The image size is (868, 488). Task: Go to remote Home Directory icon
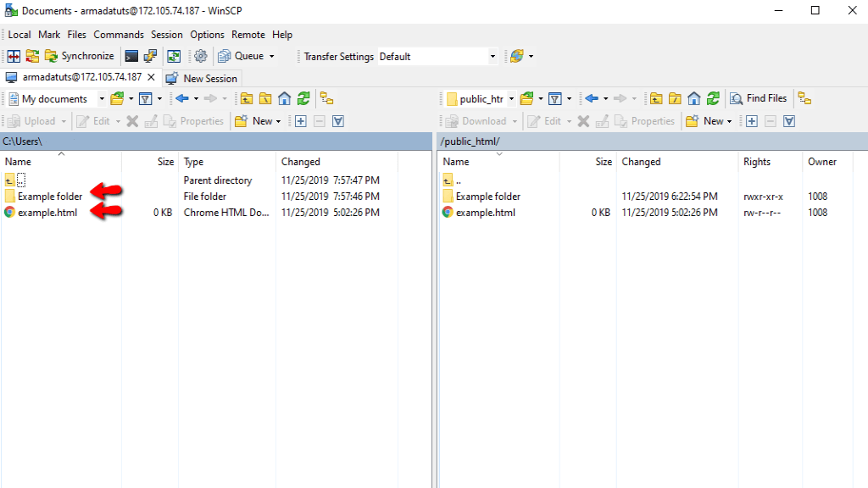(693, 99)
